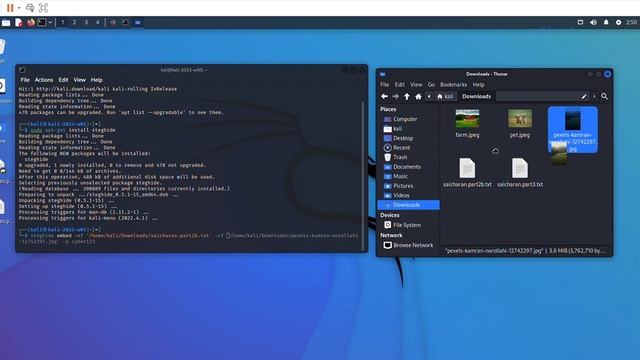The height and width of the screenshot is (360, 640).
Task: Select Desktop in Places sidebar
Action: pos(409,138)
